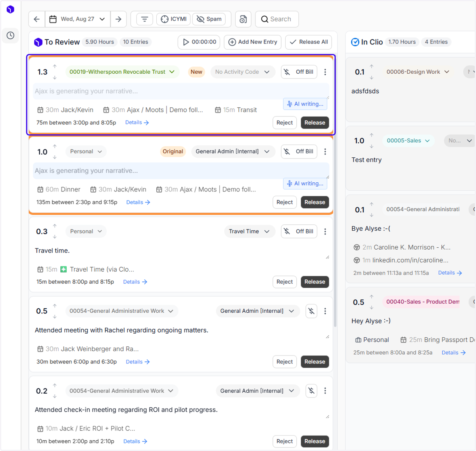This screenshot has width=476, height=451.
Task: Open Details link for 75m entry
Action: 137,122
